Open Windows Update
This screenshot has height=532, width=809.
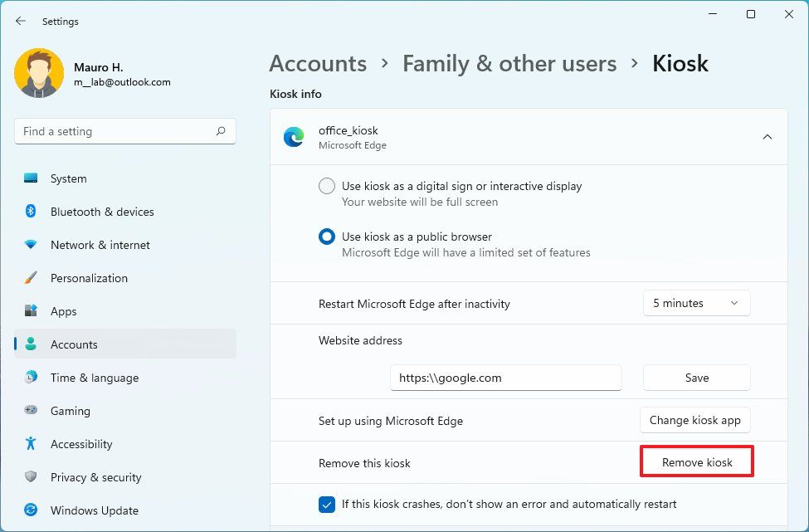tap(94, 510)
